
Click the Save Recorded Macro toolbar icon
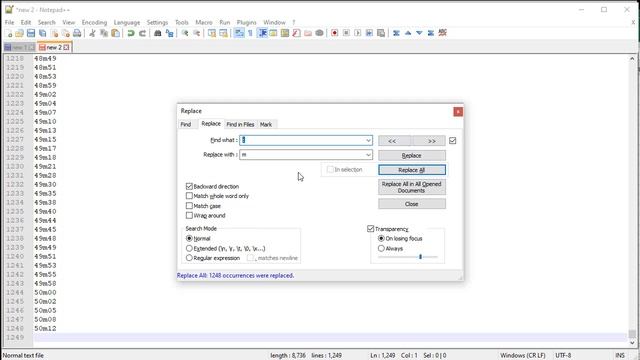[381, 33]
